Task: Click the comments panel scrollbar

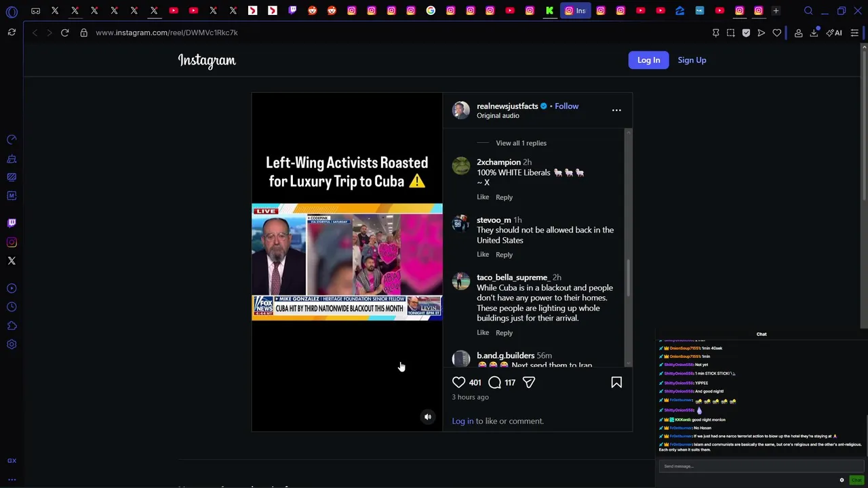Action: click(629, 278)
